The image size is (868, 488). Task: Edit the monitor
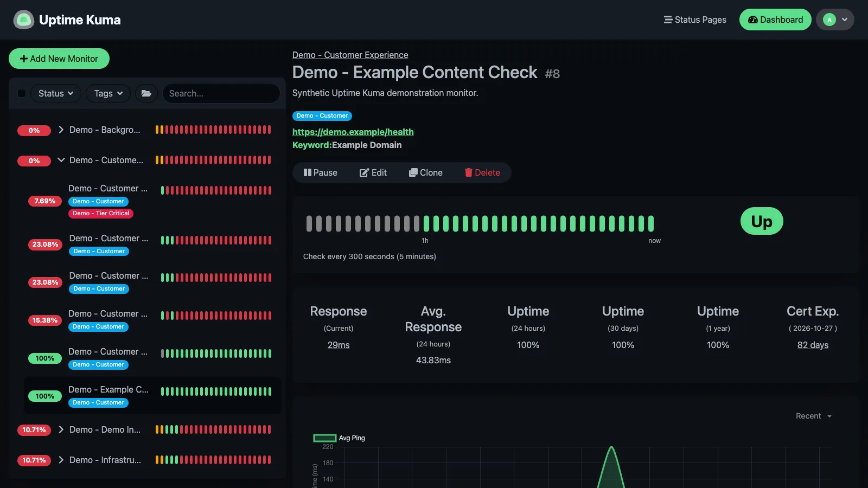click(373, 172)
